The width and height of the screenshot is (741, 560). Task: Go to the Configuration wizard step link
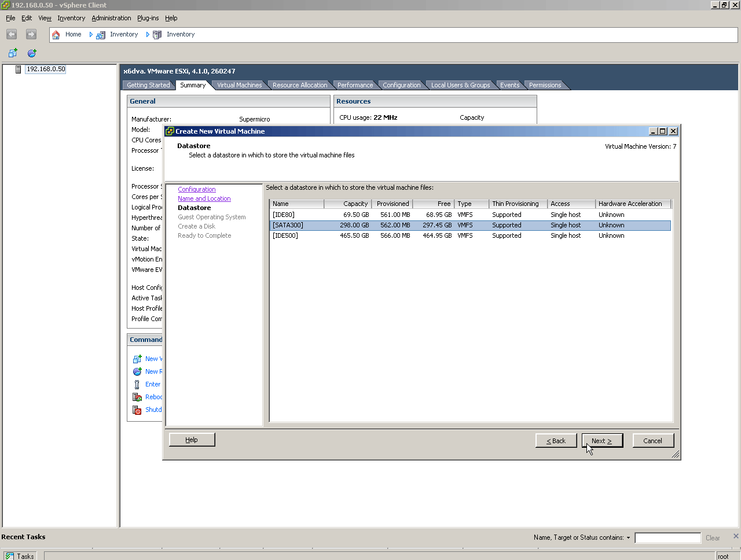pos(197,190)
